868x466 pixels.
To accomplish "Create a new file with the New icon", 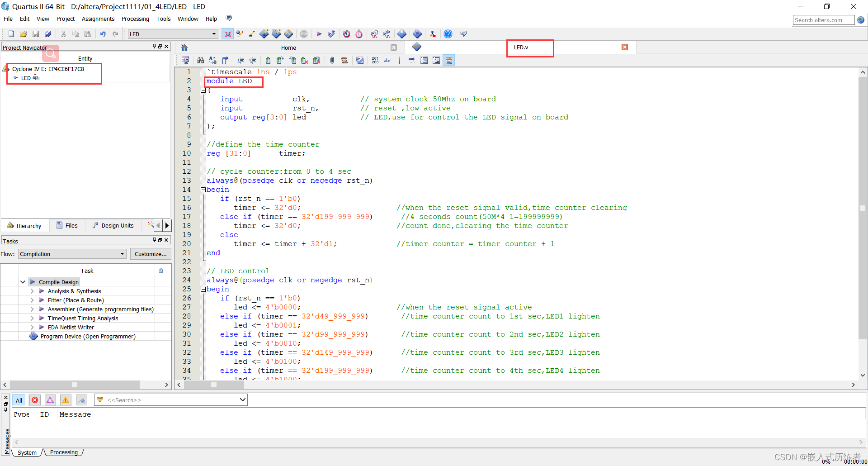I will coord(11,34).
